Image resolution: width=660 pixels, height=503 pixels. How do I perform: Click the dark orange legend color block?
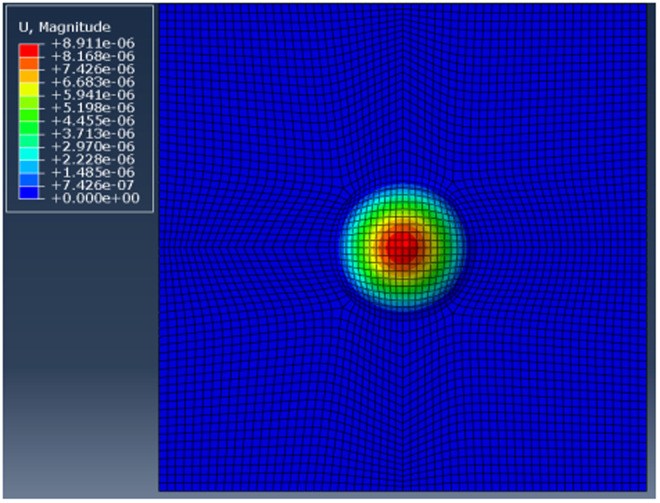tap(29, 64)
